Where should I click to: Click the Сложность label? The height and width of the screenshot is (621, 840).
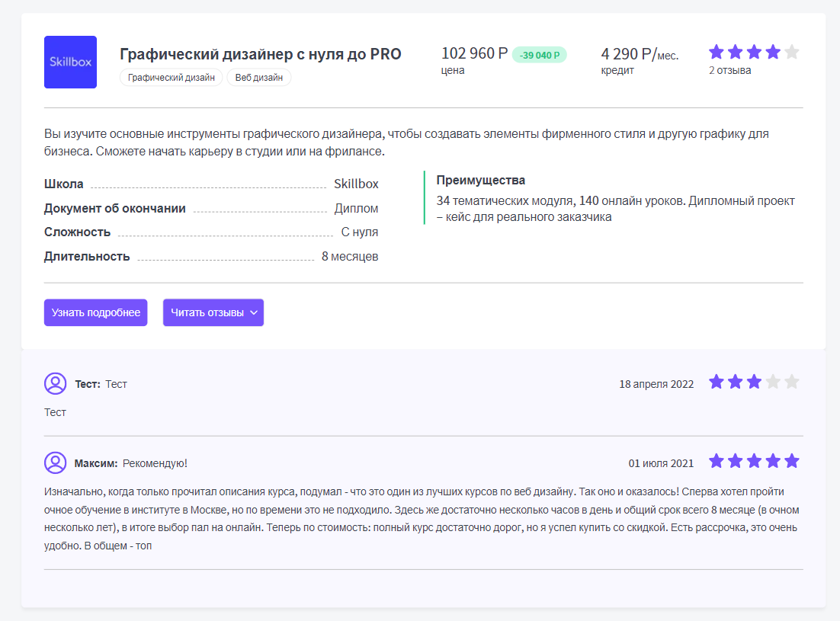coord(77,232)
